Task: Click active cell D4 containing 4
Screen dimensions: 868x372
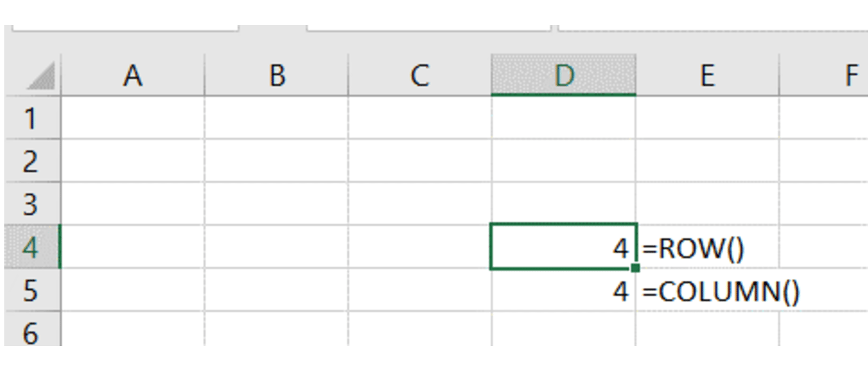Action: coord(564,247)
